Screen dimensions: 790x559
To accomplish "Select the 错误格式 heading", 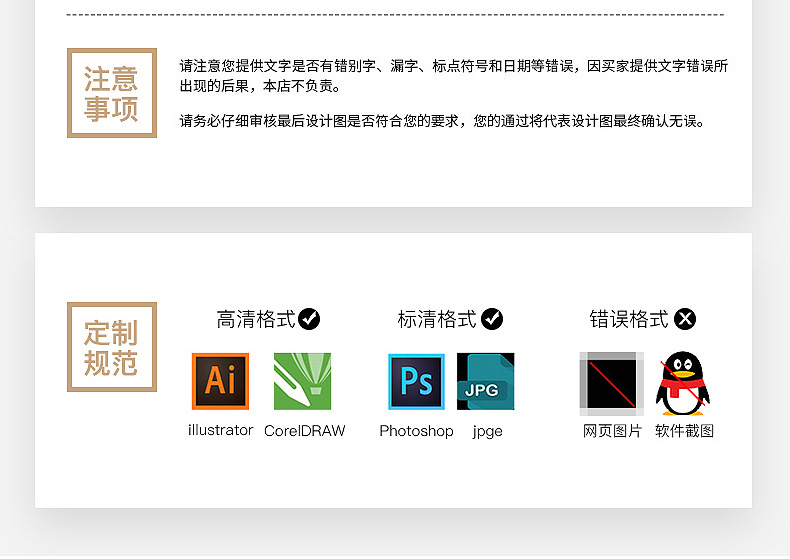I will [x=629, y=319].
